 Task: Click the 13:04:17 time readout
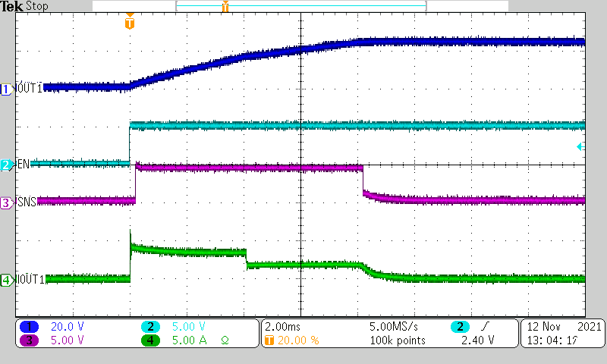point(552,340)
